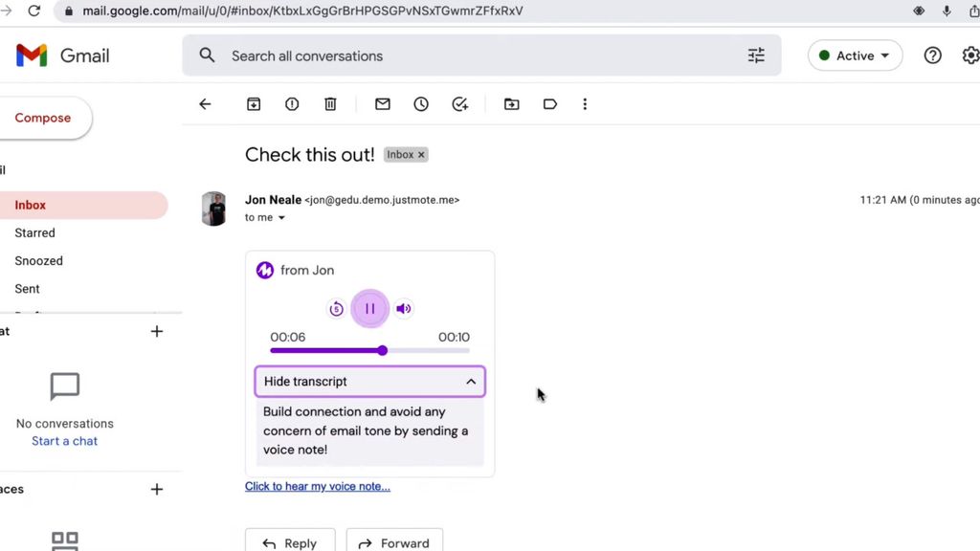Image resolution: width=980 pixels, height=551 pixels.
Task: Collapse the Hide transcript panel
Action: point(370,382)
